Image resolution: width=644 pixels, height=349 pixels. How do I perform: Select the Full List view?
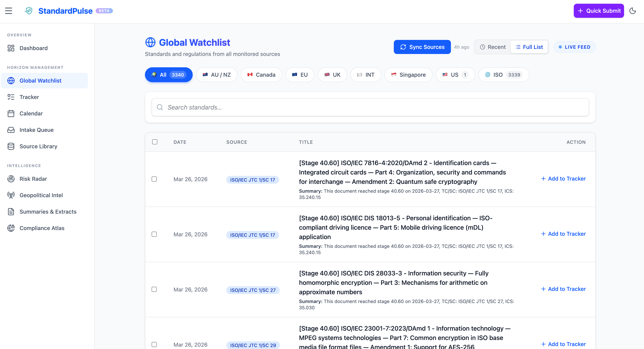529,47
